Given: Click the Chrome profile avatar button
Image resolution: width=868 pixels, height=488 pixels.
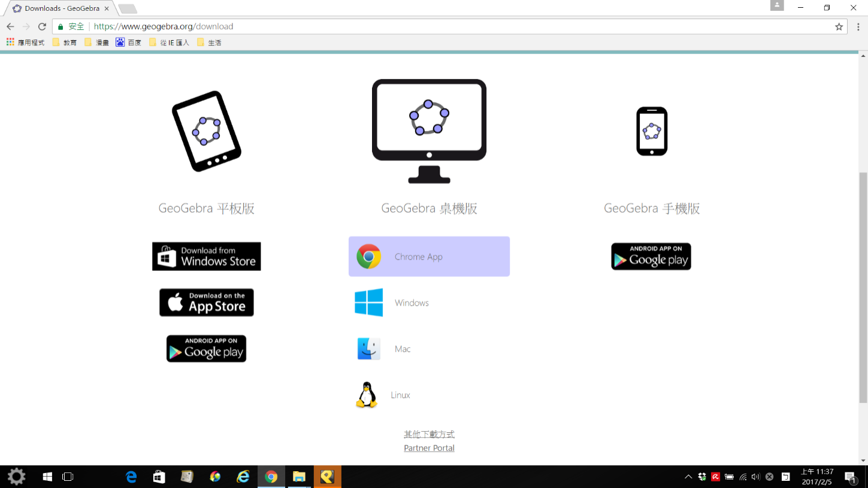Looking at the screenshot, I should 777,5.
